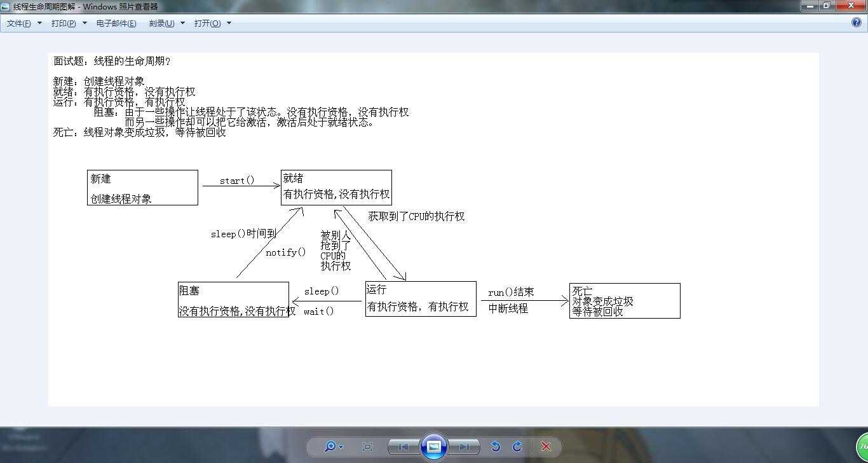
Task: Show image at actual size
Action: pyautogui.click(x=367, y=446)
